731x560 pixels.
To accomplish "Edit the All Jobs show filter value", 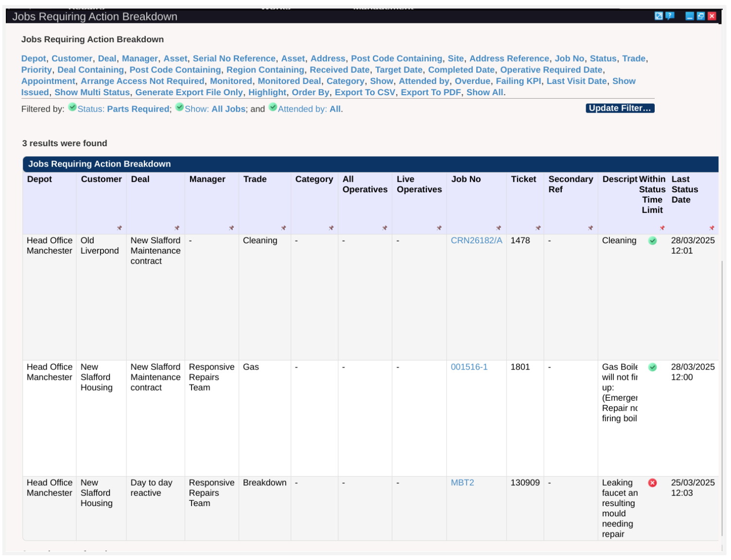I will pos(228,109).
